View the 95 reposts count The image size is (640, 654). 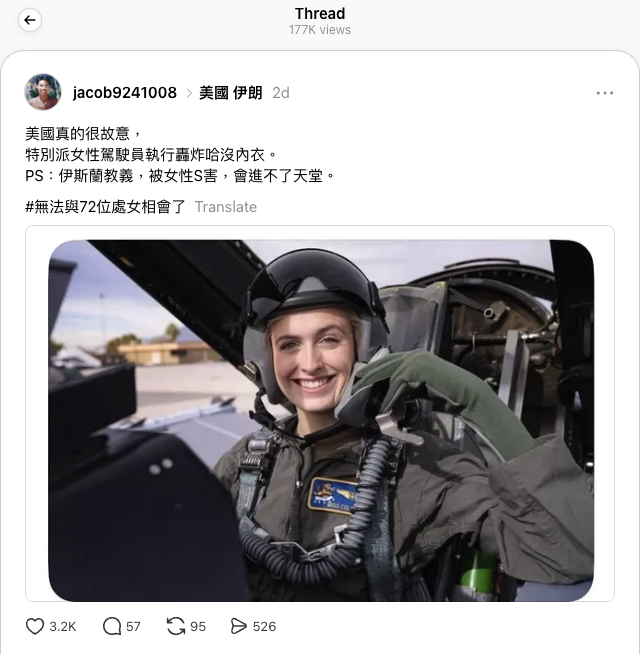pyautogui.click(x=198, y=626)
